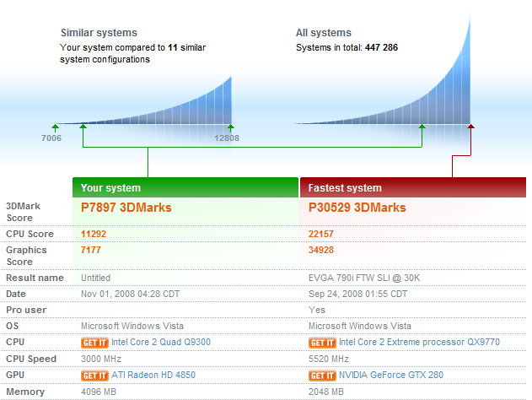Click Microsoft Windows Vista under Your system
532x400 pixels.
(x=132, y=326)
